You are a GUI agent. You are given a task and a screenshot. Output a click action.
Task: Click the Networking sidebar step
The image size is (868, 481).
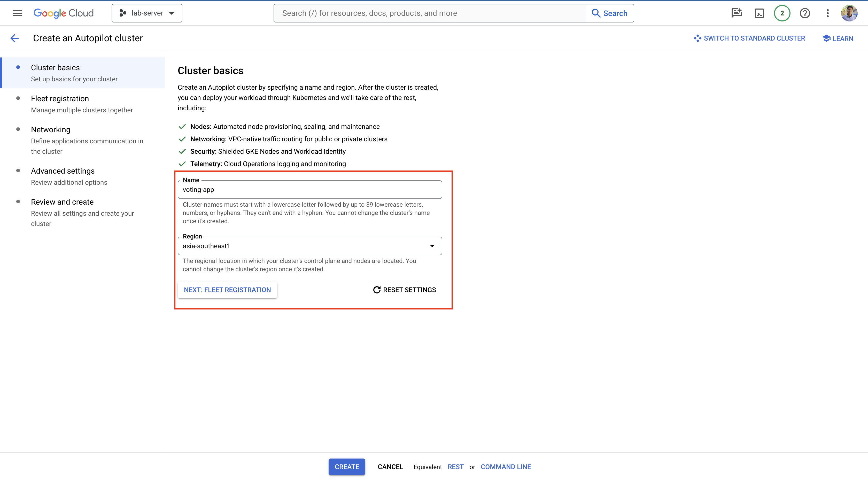tap(50, 129)
